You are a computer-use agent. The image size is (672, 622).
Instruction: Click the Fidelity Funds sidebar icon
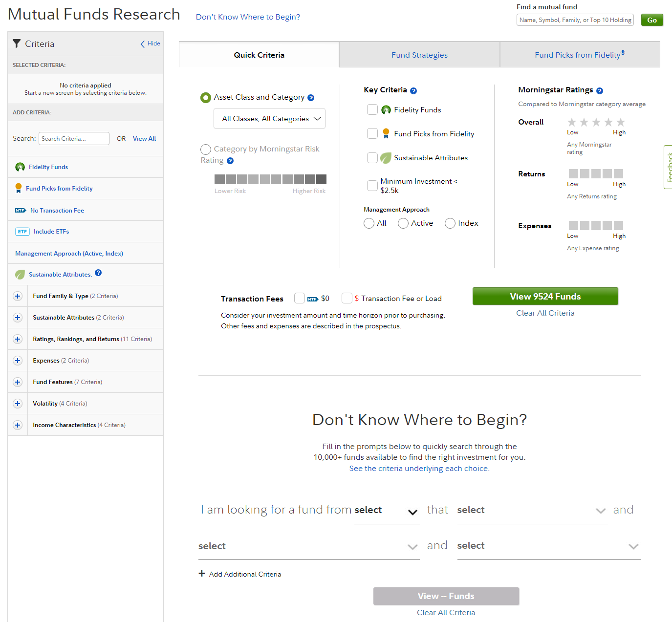pyautogui.click(x=20, y=167)
